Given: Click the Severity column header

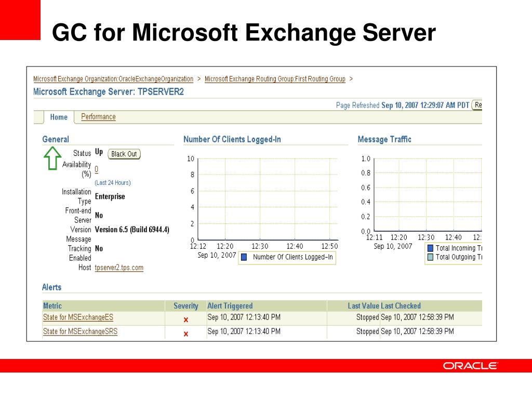Looking at the screenshot, I should pos(186,305).
